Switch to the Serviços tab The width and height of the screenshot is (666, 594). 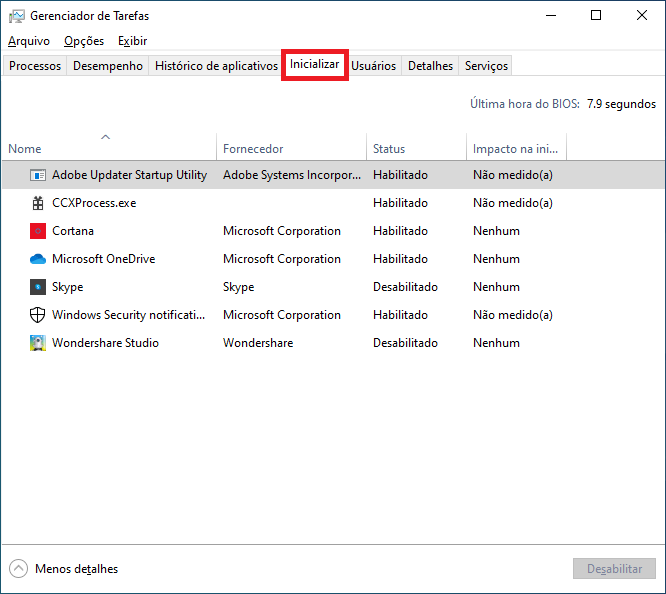[486, 66]
